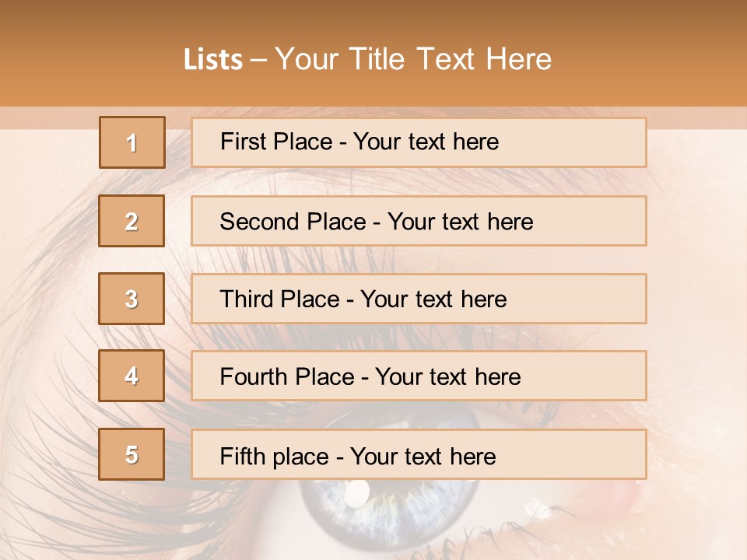Click the white light reflection in the pupil
Image resolution: width=747 pixels, height=560 pixels.
[x=357, y=492]
